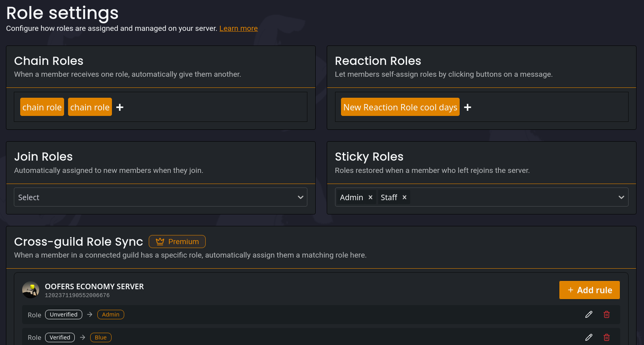Add a new reaction role with plus icon

pos(468,107)
